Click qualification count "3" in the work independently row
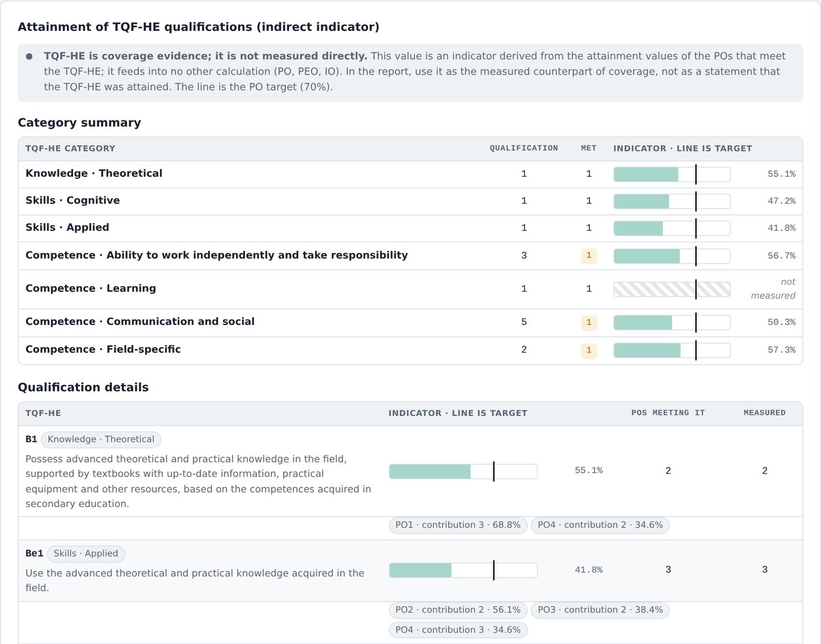 [524, 255]
